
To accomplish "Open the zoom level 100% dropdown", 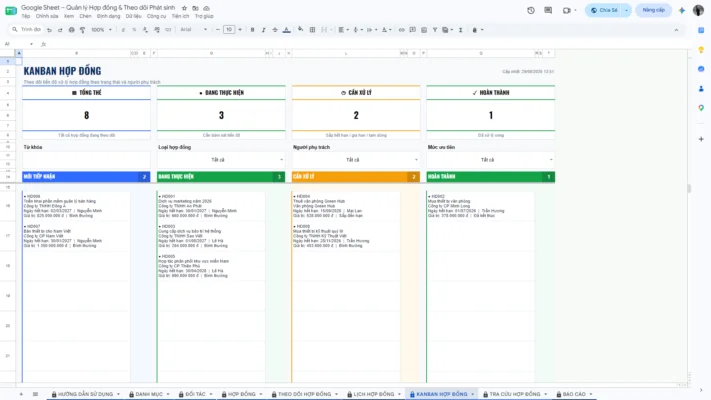I will (x=101, y=30).
